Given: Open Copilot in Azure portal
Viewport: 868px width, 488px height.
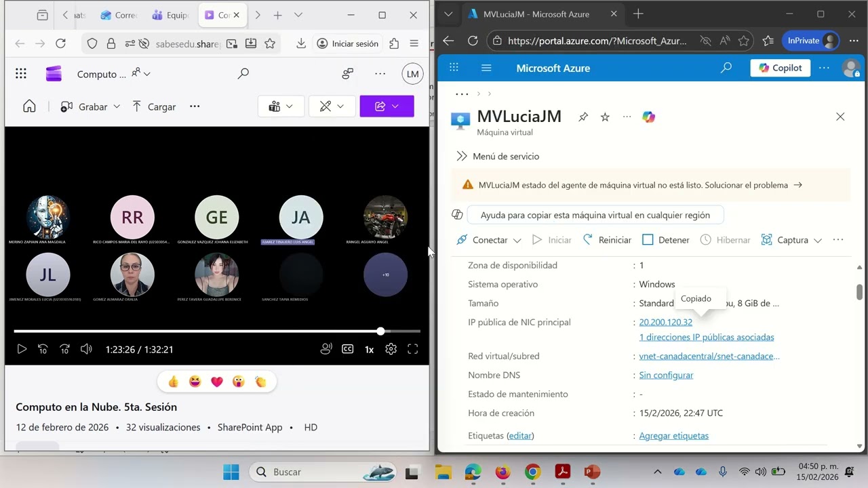Looking at the screenshot, I should click(x=780, y=68).
